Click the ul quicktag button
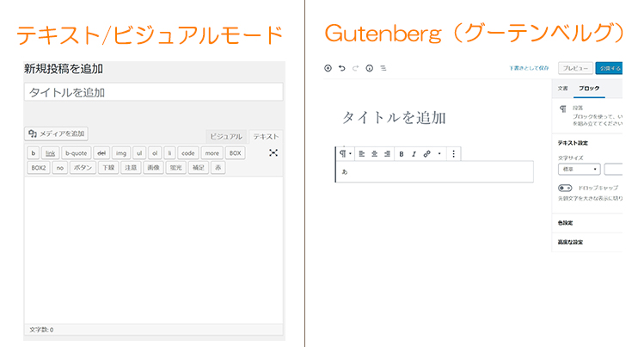The height and width of the screenshot is (347, 644). point(139,153)
